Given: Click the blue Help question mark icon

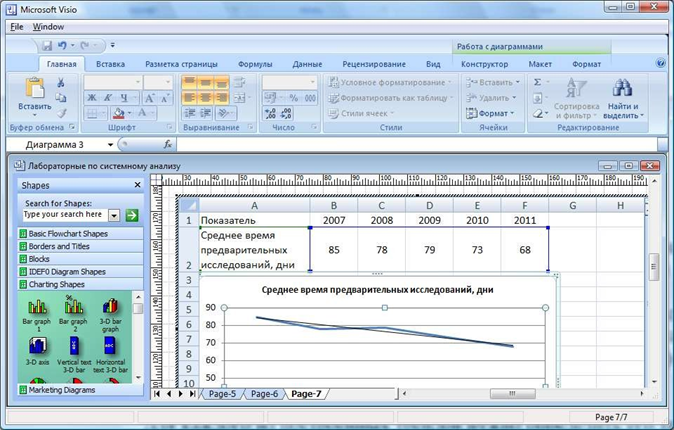Looking at the screenshot, I should (661, 64).
